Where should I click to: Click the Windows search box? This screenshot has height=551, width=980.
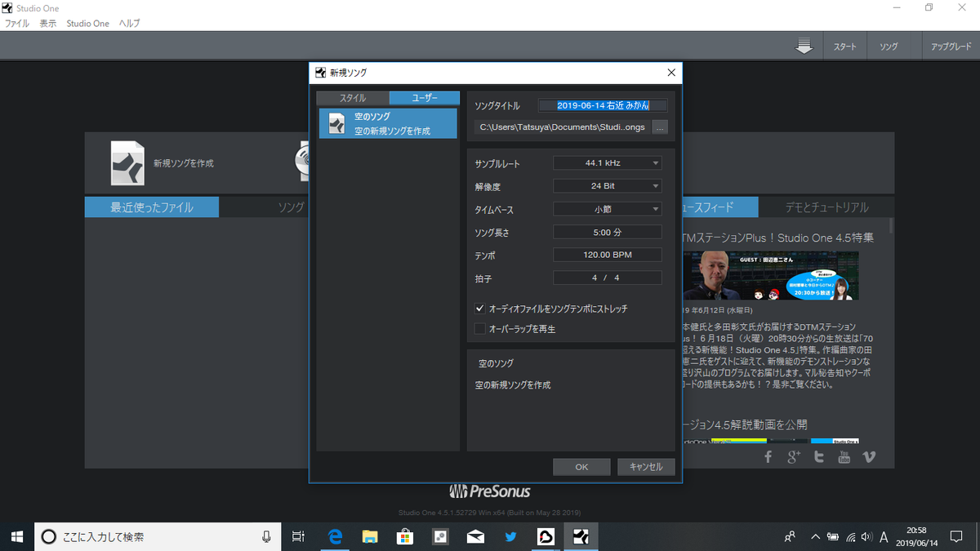point(158,536)
